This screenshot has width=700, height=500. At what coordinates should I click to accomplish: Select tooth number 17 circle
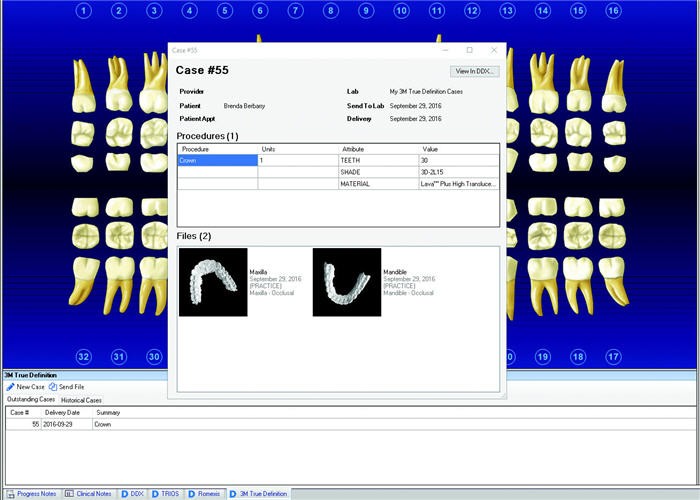(x=613, y=357)
